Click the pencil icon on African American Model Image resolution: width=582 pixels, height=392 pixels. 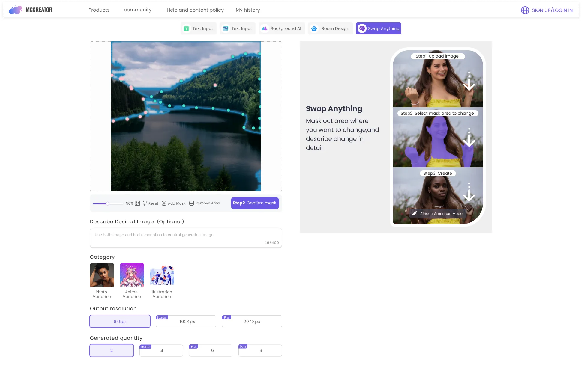tap(415, 213)
